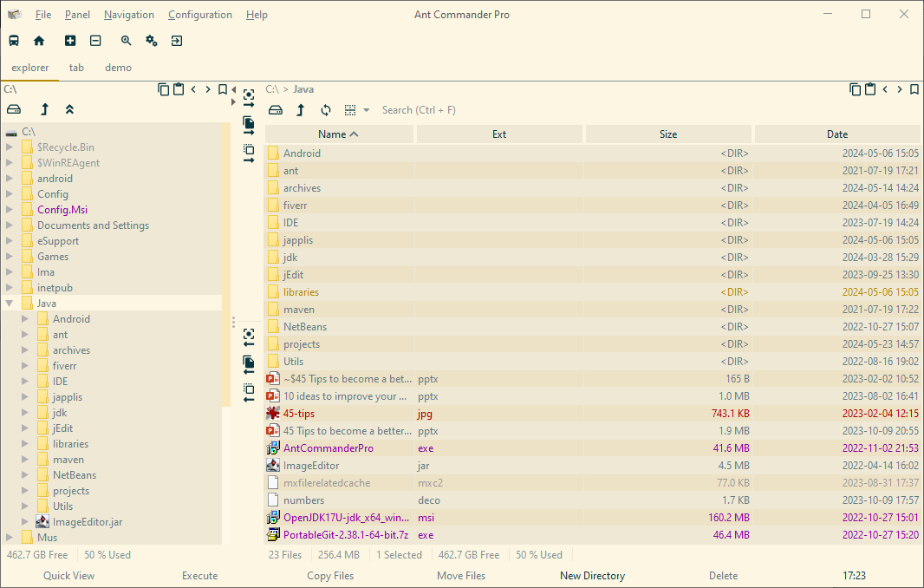Screen dimensions: 924x588
Task: Click the Home toolbar icon
Action: (39, 41)
